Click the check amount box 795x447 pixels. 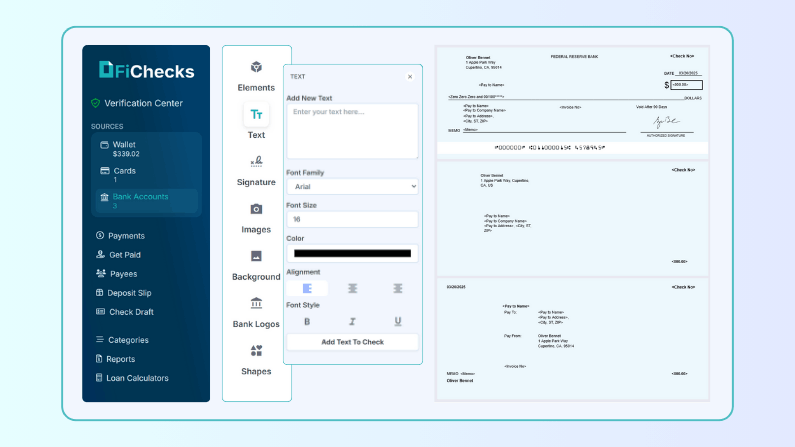pos(686,85)
